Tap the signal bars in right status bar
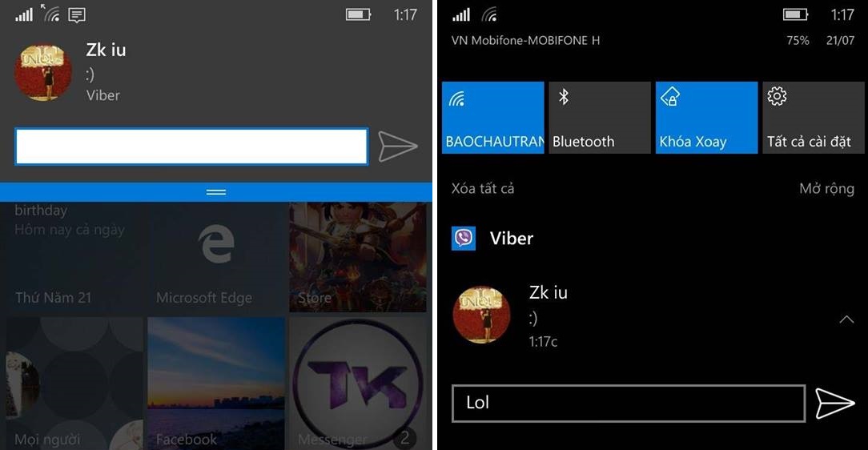This screenshot has height=450, width=868. point(461,14)
